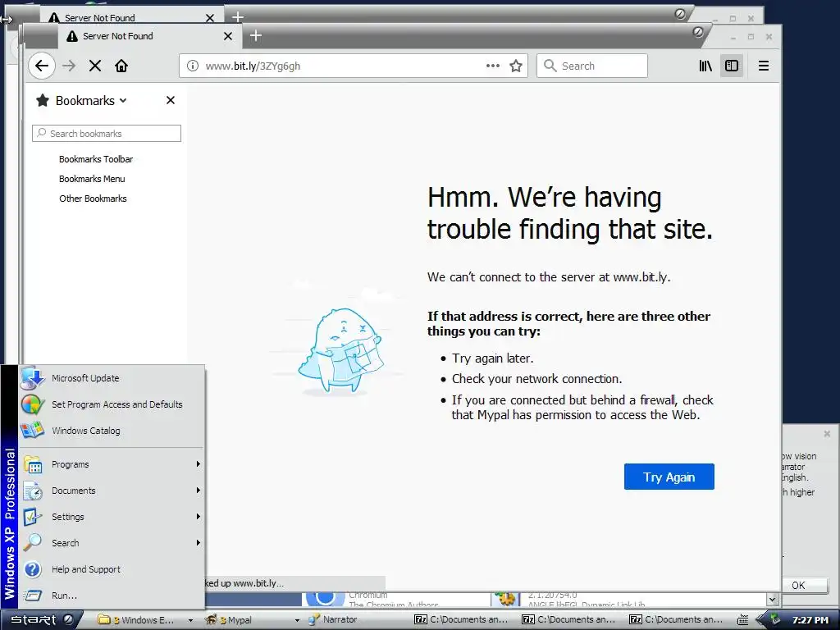Open Windows Catalog from Start menu

click(x=112, y=431)
